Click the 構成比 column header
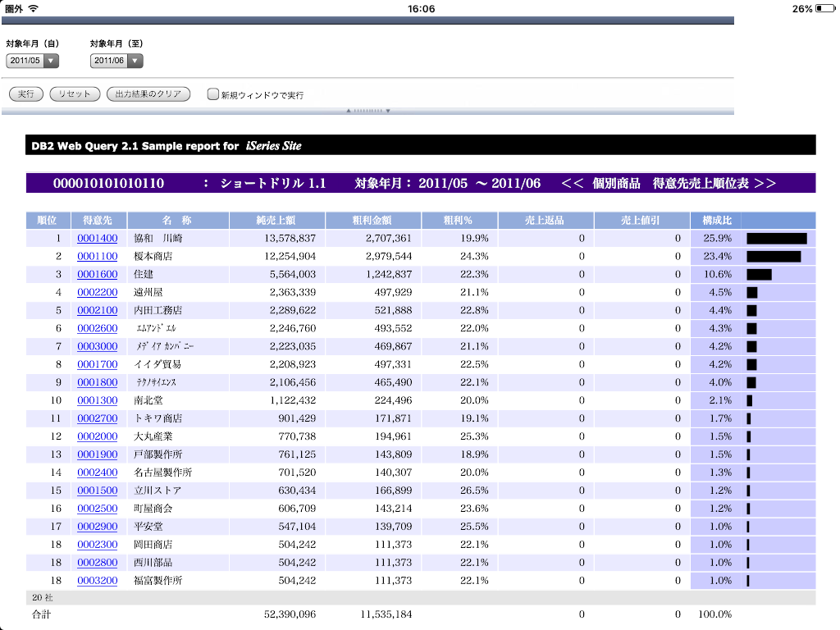840x630 pixels. click(715, 220)
